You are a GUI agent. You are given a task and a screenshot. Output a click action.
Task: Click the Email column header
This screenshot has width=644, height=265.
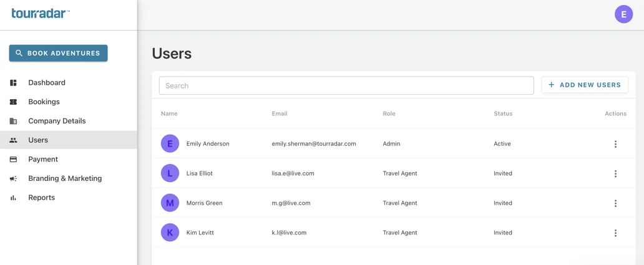tap(280, 113)
